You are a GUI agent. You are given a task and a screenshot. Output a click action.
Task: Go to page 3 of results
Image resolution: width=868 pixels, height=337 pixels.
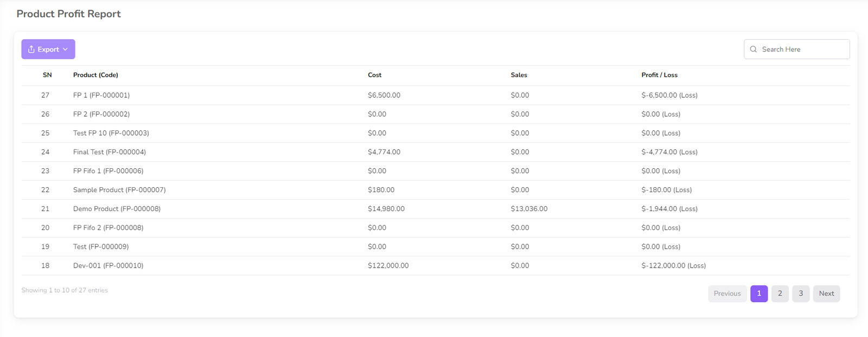(801, 294)
